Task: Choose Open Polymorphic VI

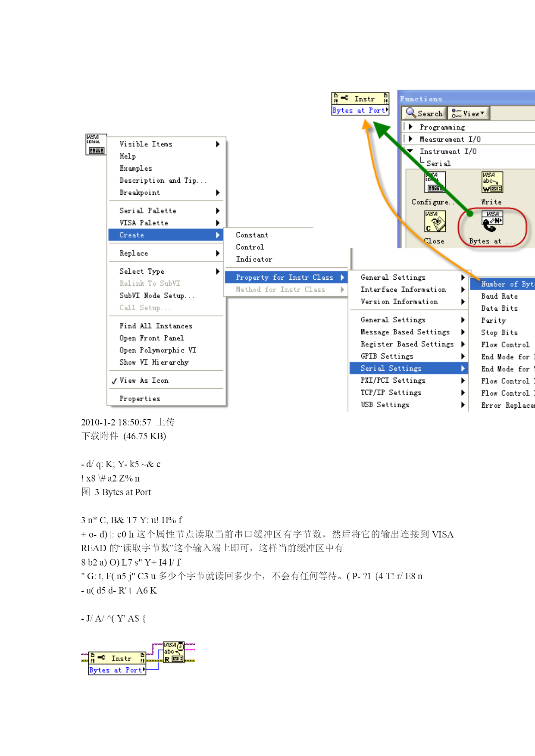Action: (166, 350)
